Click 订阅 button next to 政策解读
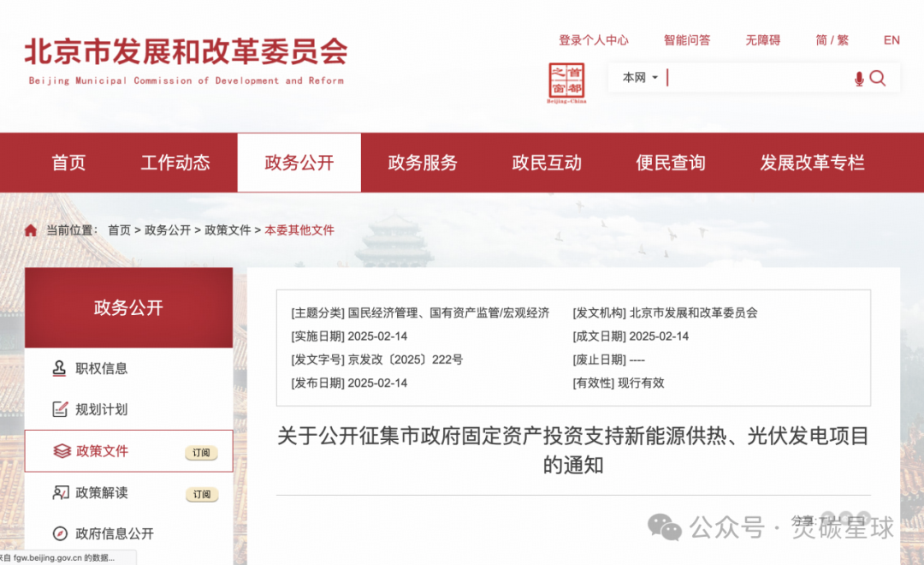This screenshot has width=924, height=565. [202, 494]
